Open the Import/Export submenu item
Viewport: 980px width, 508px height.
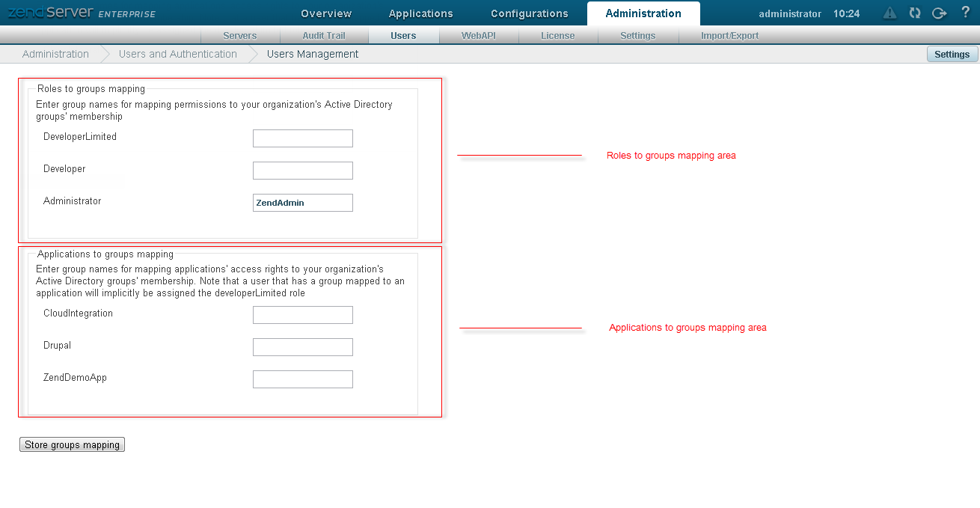coord(729,36)
